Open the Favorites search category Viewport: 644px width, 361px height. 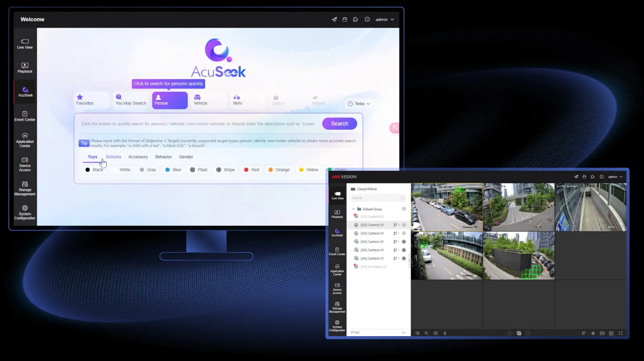pos(85,100)
